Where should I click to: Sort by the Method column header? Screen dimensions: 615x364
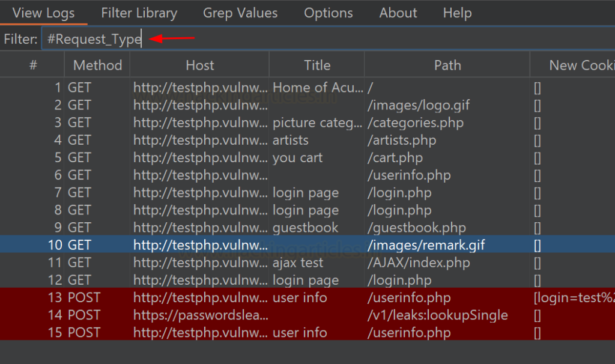[97, 65]
